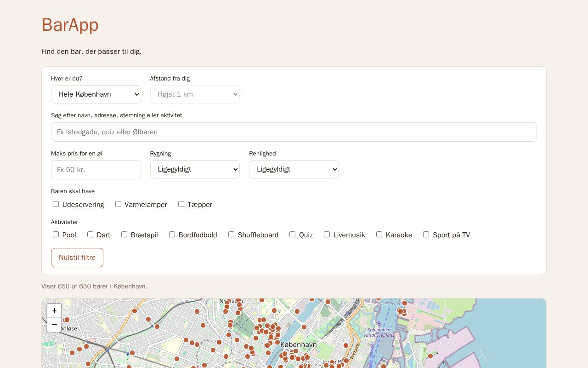Check the Tæpper option

click(181, 204)
